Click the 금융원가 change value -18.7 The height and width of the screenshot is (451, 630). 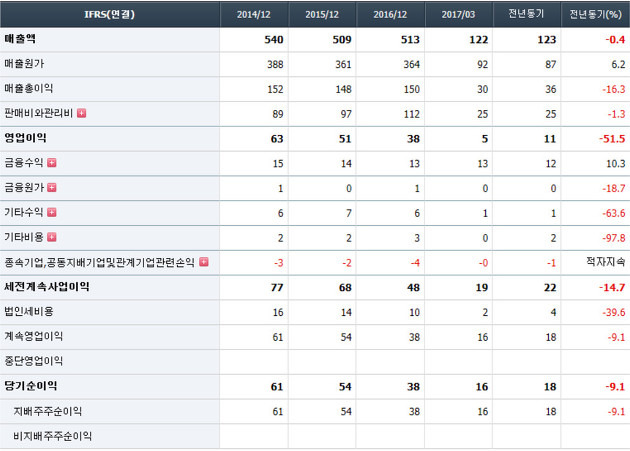tap(614, 189)
